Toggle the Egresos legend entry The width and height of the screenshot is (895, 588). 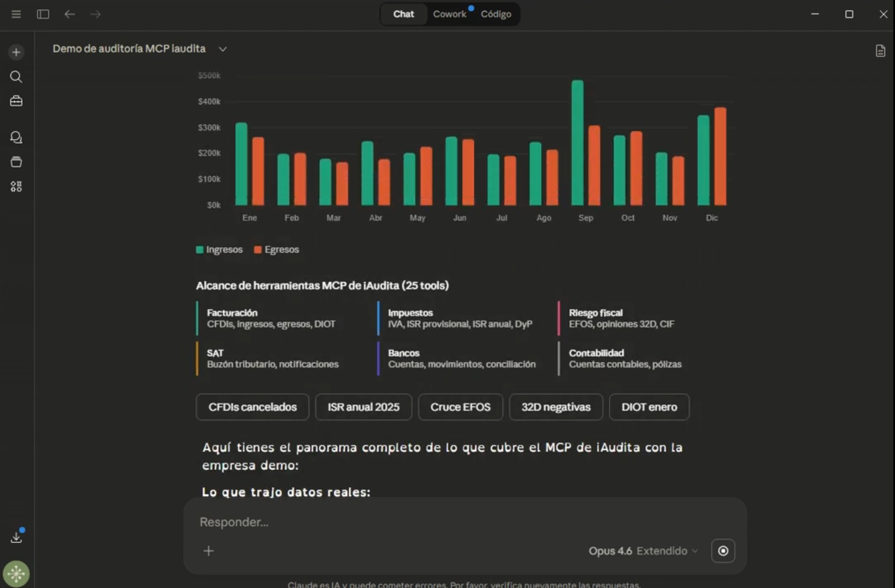coord(276,250)
